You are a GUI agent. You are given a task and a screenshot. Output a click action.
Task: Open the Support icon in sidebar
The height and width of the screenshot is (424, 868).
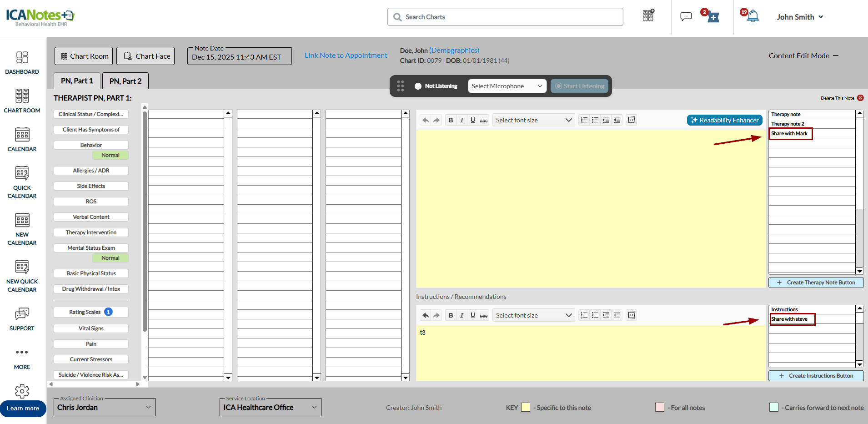tap(22, 319)
